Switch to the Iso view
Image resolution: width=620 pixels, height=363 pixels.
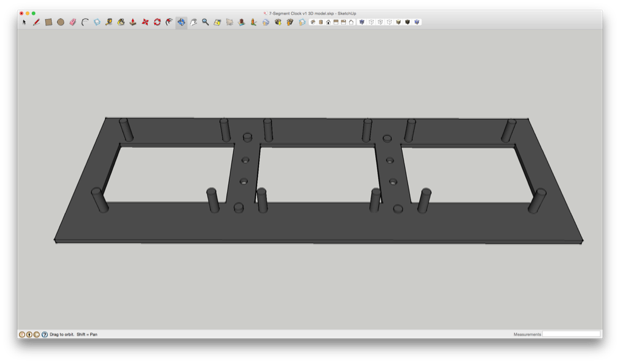pyautogui.click(x=313, y=22)
